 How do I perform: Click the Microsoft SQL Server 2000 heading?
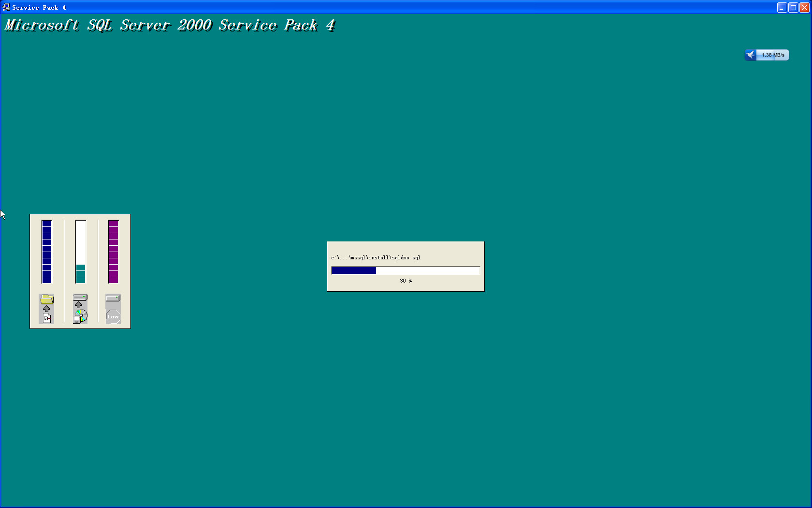pyautogui.click(x=169, y=25)
